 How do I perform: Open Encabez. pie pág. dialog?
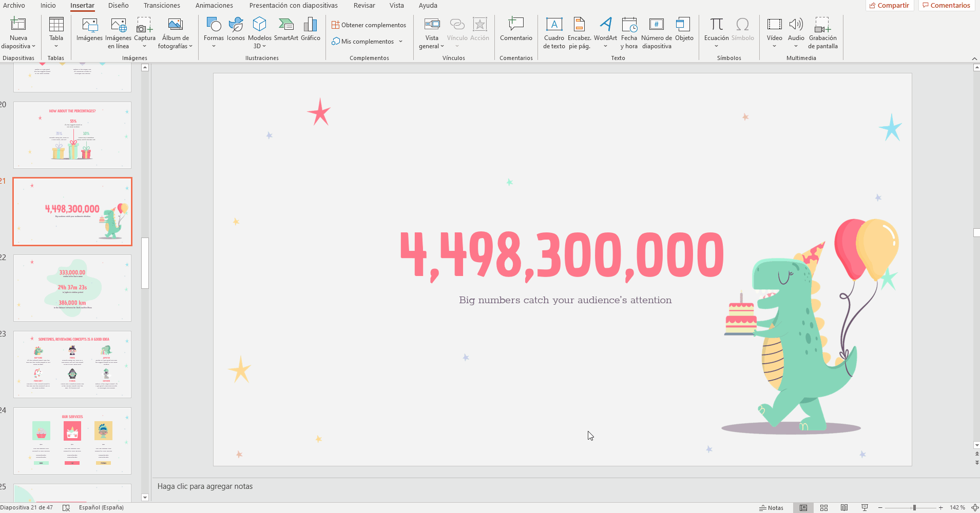tap(579, 33)
